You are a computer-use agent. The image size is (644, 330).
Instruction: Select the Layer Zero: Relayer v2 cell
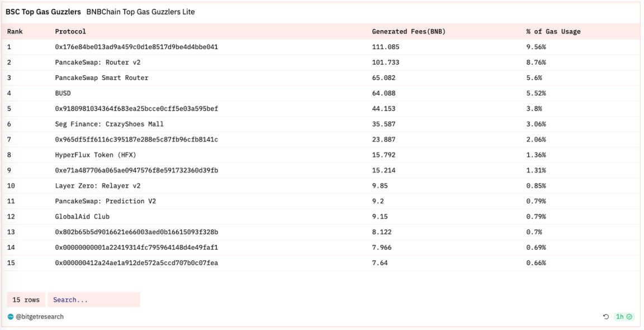(97, 185)
